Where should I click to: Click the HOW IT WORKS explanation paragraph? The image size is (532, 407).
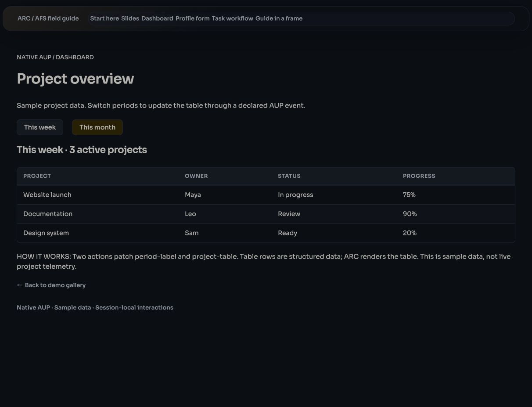coord(264,261)
